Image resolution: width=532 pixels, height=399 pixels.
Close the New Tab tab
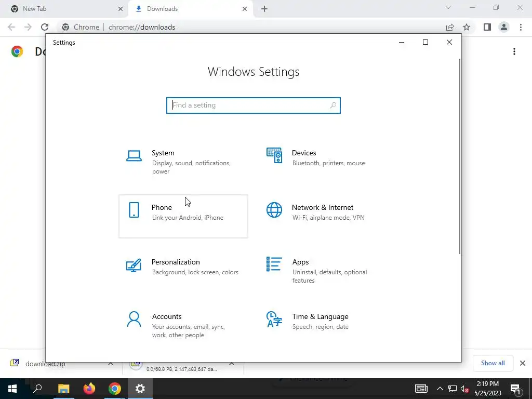pos(121,9)
